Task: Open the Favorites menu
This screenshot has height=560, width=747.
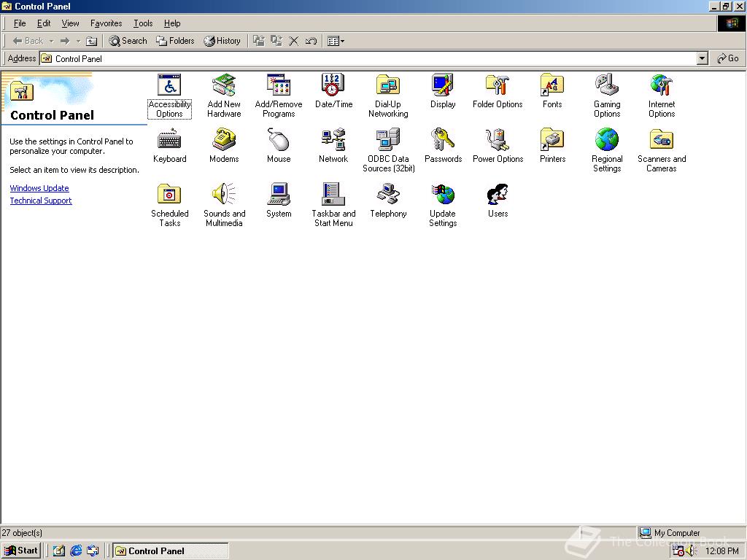Action: pos(107,23)
